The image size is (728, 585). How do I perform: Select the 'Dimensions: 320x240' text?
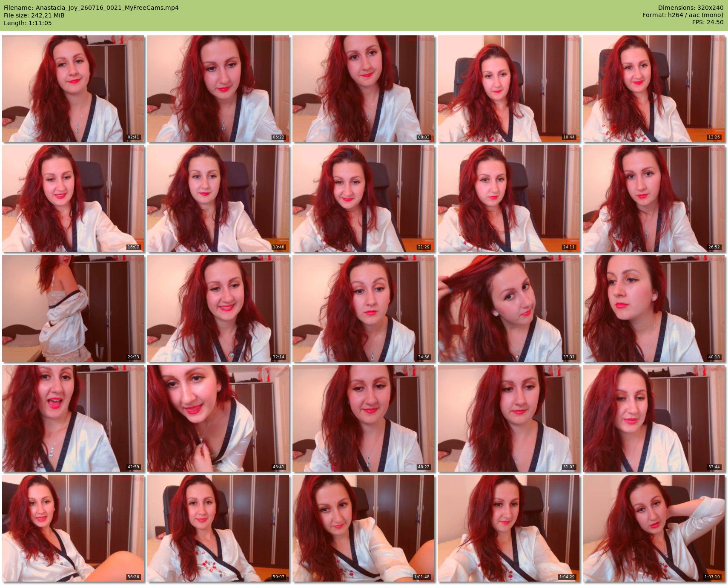[x=691, y=8]
